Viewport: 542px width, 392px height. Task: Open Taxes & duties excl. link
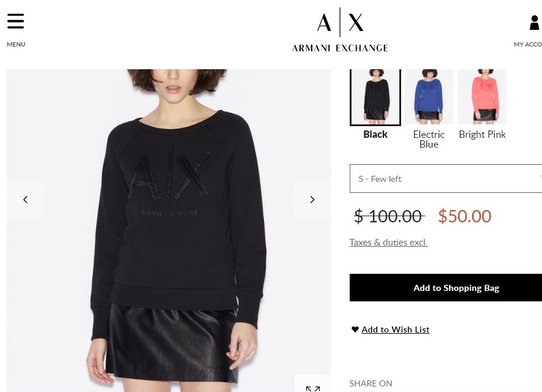pyautogui.click(x=388, y=243)
